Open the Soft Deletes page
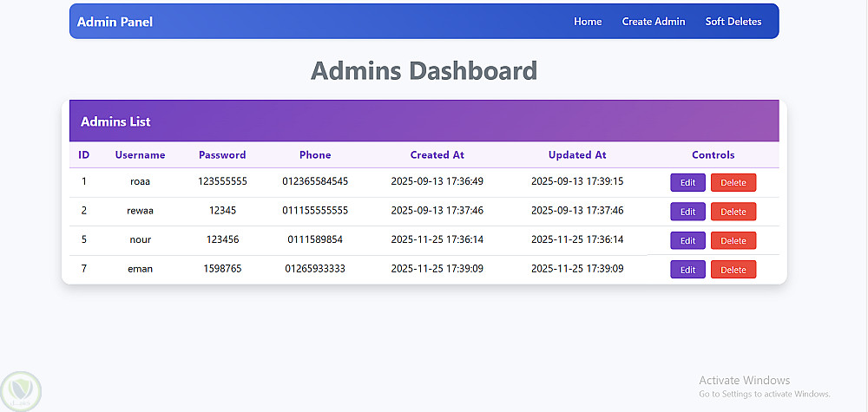The width and height of the screenshot is (868, 412). (733, 22)
